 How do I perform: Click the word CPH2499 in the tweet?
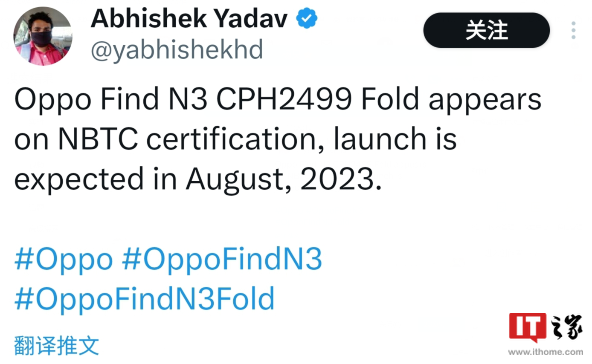(x=284, y=99)
